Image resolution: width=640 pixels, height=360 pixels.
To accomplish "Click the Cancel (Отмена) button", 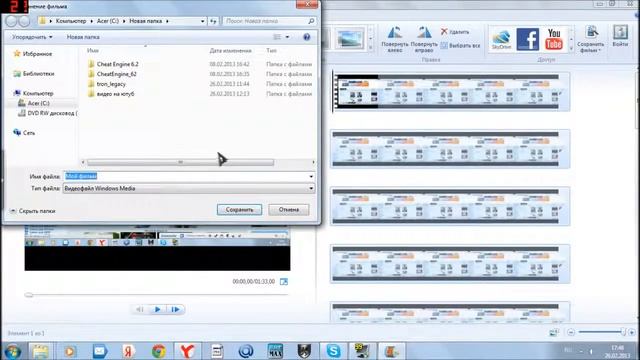I will (289, 210).
